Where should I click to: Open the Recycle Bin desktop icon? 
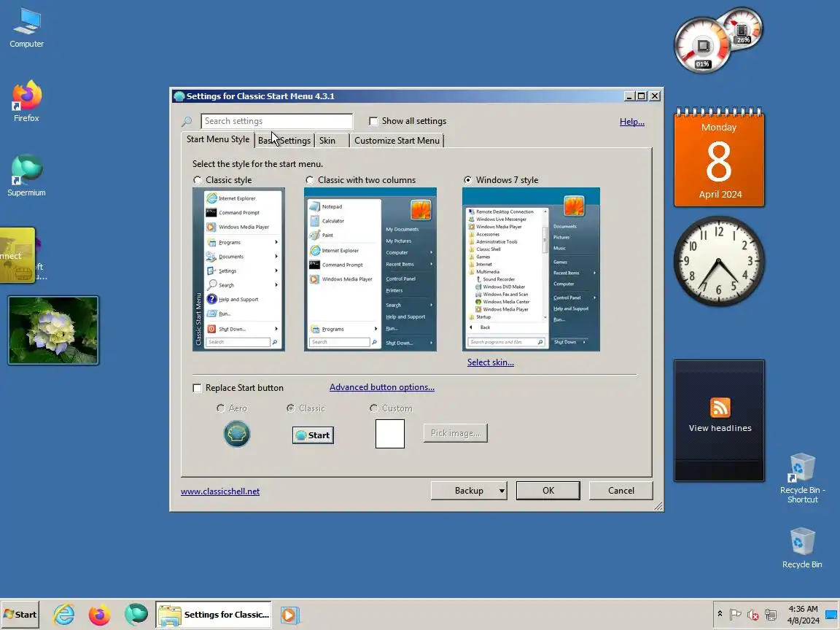pyautogui.click(x=802, y=548)
